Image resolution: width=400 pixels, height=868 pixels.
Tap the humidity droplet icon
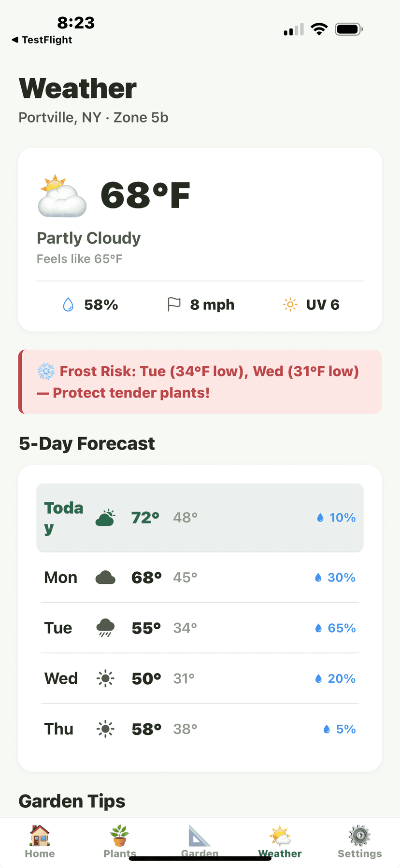tap(68, 305)
